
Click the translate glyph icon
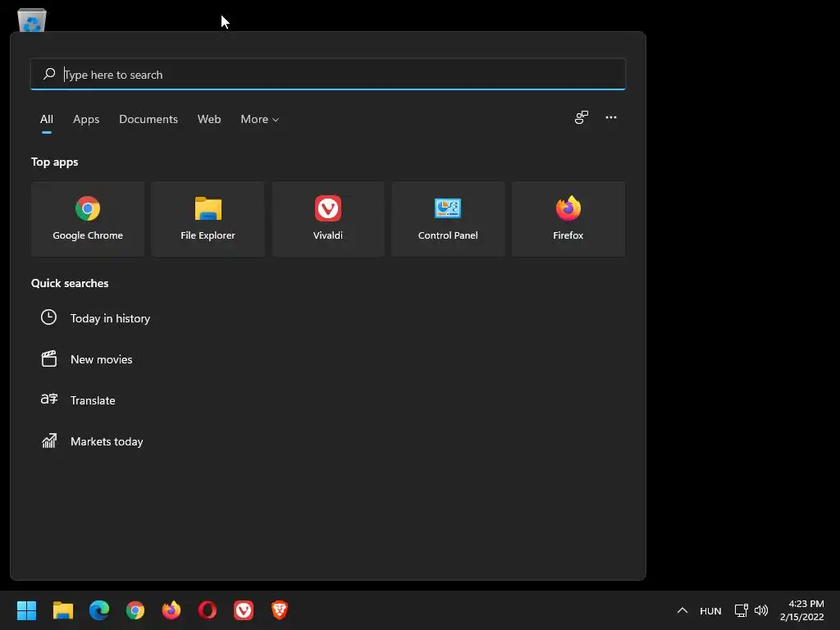(x=48, y=399)
